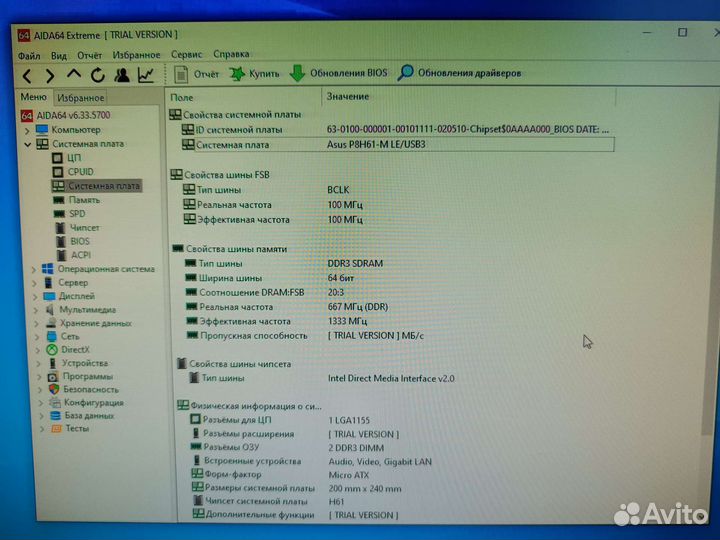The height and width of the screenshot is (540, 720).
Task: Click the AIDA64 title bar icon
Action: (x=23, y=36)
